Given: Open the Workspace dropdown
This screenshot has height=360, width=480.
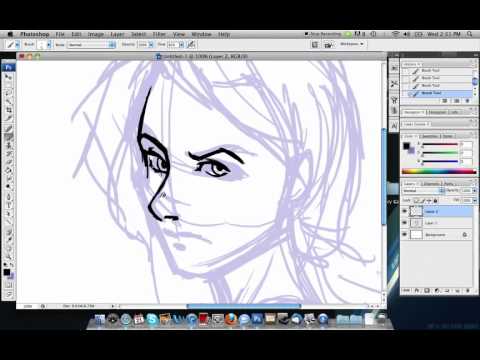Looking at the screenshot, I should click(352, 44).
